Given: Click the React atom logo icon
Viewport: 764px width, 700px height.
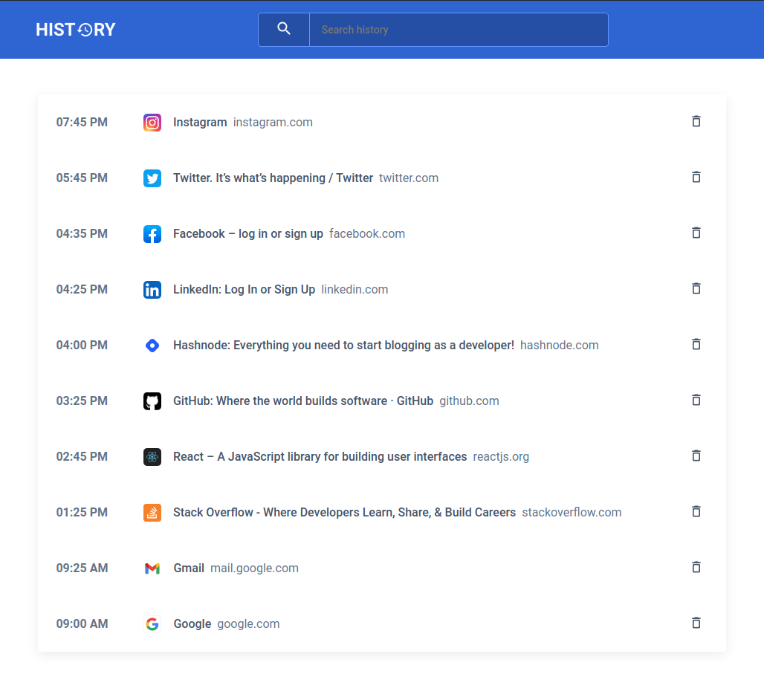Looking at the screenshot, I should [152, 456].
